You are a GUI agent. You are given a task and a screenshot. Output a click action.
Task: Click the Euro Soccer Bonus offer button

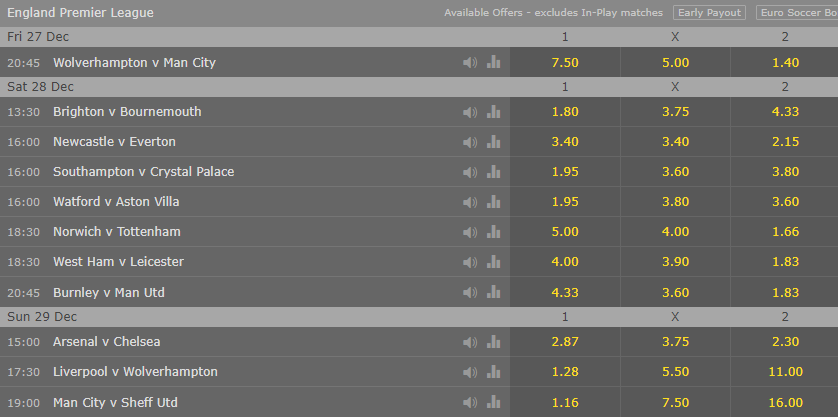click(797, 13)
